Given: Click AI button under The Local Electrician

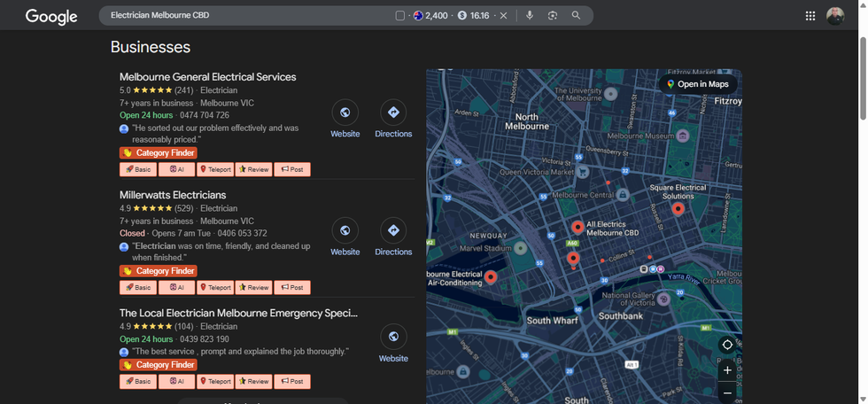Looking at the screenshot, I should (176, 381).
